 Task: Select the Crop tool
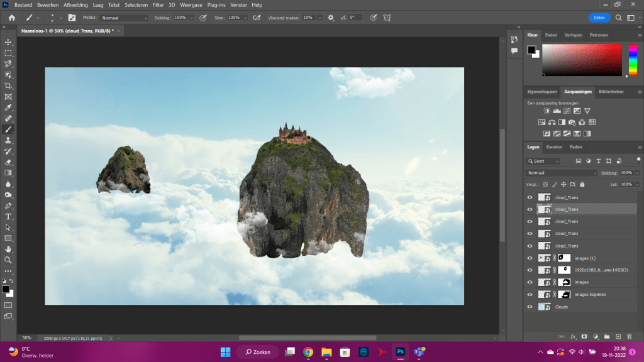coord(8,85)
